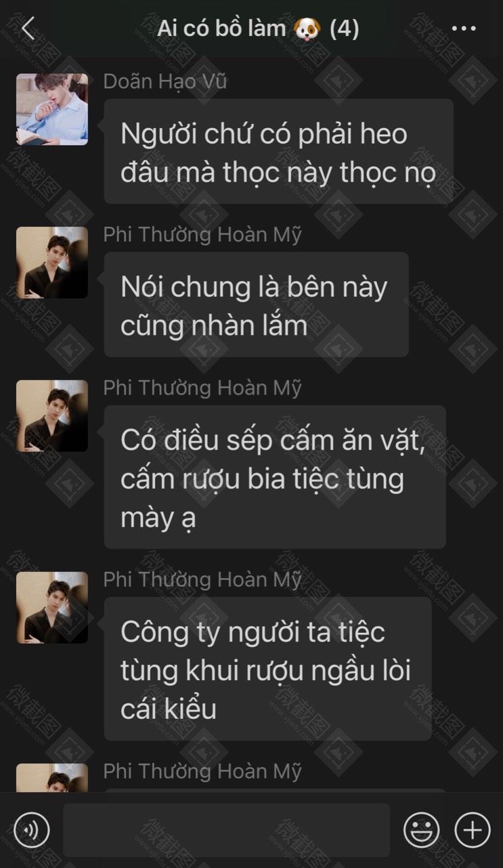Tap the sender name Doãn Hạo Vũ
The height and width of the screenshot is (868, 503).
click(165, 82)
